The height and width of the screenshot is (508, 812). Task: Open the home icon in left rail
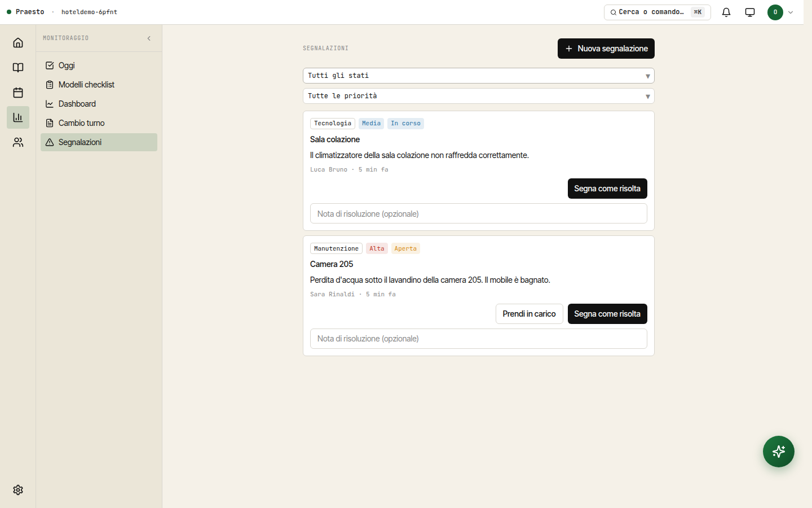pyautogui.click(x=18, y=43)
